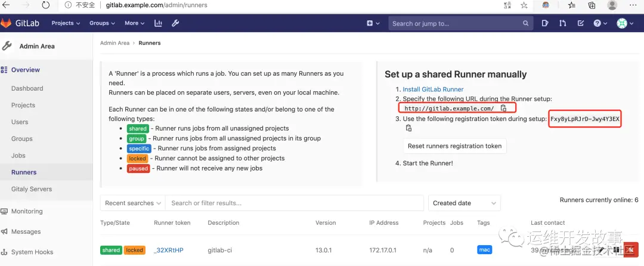Viewport: 644px width, 266px height.
Task: Click the Admin Area wrench icon in navbar
Action: click(x=175, y=23)
